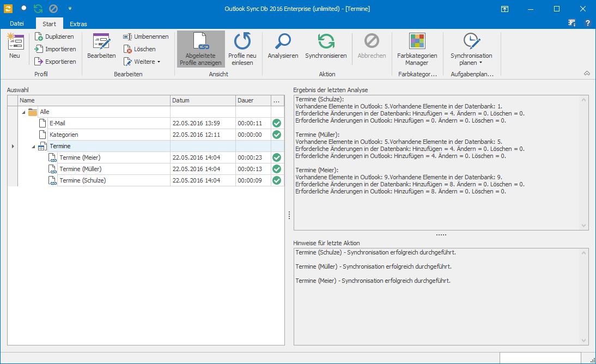Click the quick access sync icon
The height and width of the screenshot is (364, 596).
(38, 8)
